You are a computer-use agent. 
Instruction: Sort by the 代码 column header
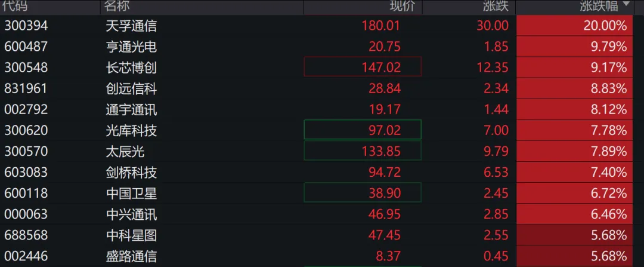tap(16, 6)
